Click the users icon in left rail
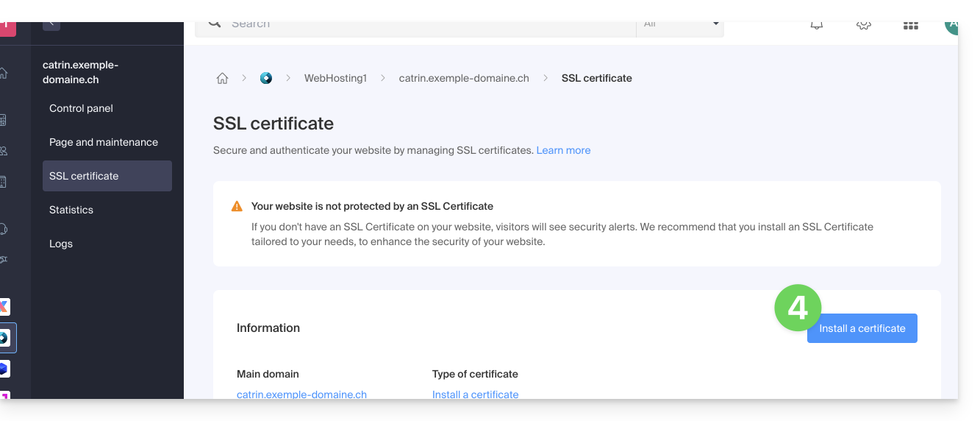The height and width of the screenshot is (421, 980). point(4,151)
